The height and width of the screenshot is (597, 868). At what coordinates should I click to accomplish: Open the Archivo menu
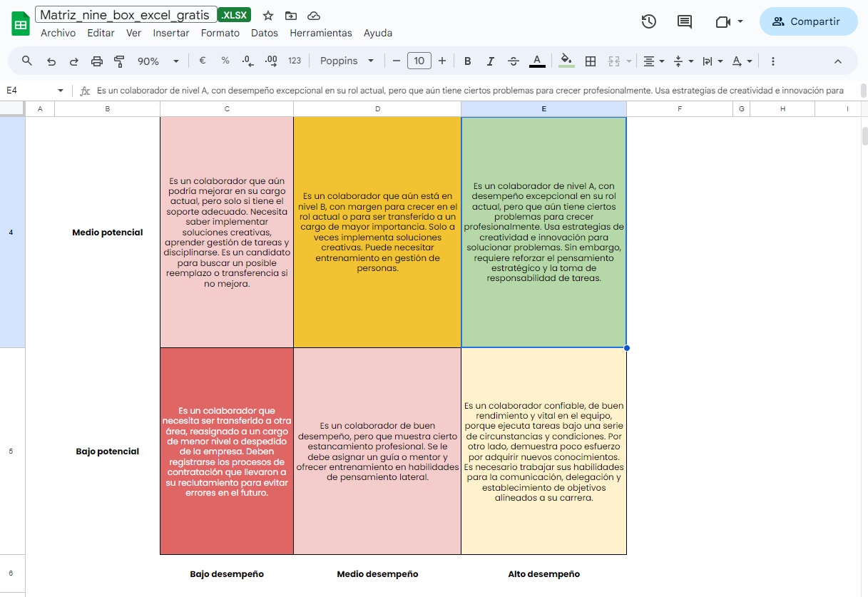[58, 33]
